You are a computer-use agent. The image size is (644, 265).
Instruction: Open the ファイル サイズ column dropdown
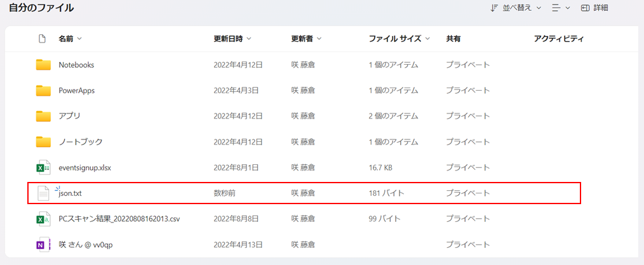point(399,39)
